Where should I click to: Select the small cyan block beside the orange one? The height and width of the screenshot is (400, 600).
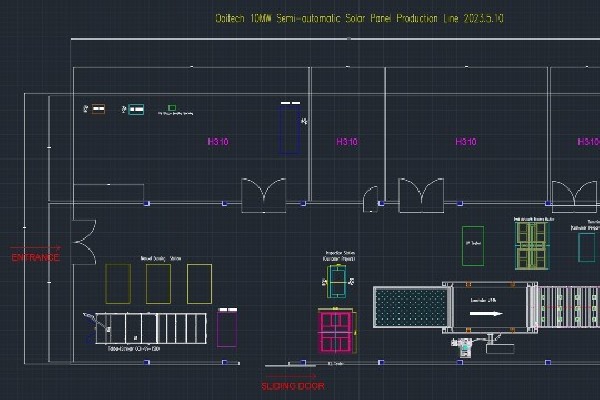click(x=134, y=109)
